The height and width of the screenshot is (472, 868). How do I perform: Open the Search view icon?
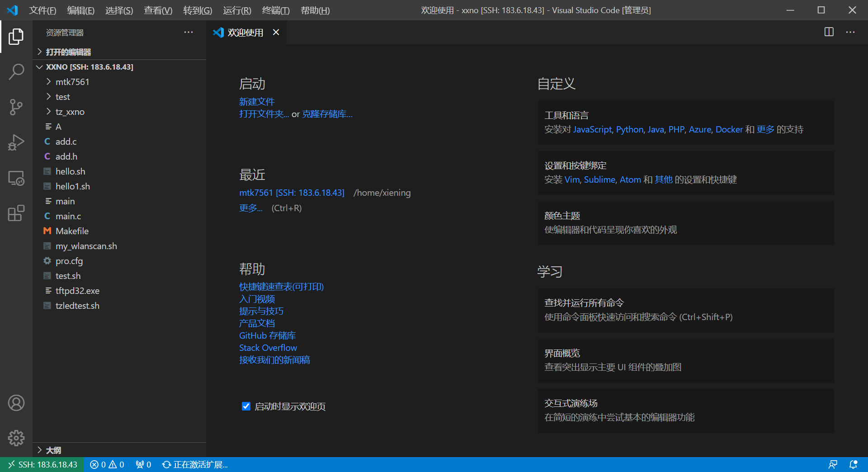(x=16, y=72)
